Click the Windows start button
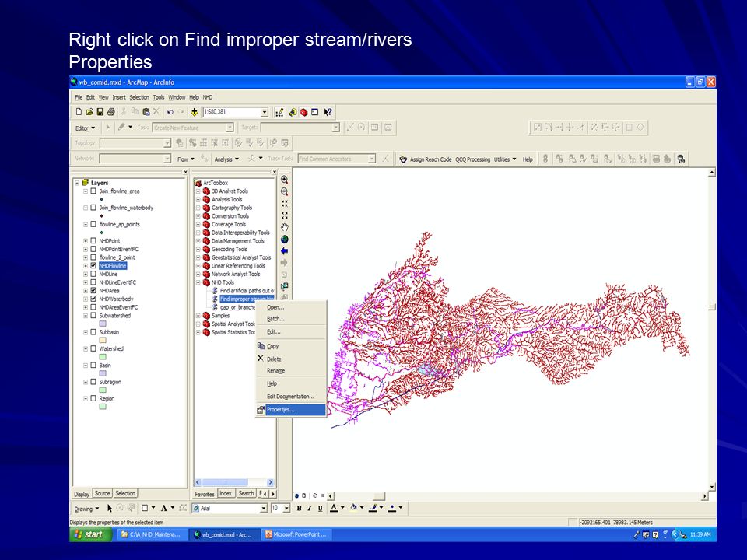The height and width of the screenshot is (560, 747). coord(90,534)
